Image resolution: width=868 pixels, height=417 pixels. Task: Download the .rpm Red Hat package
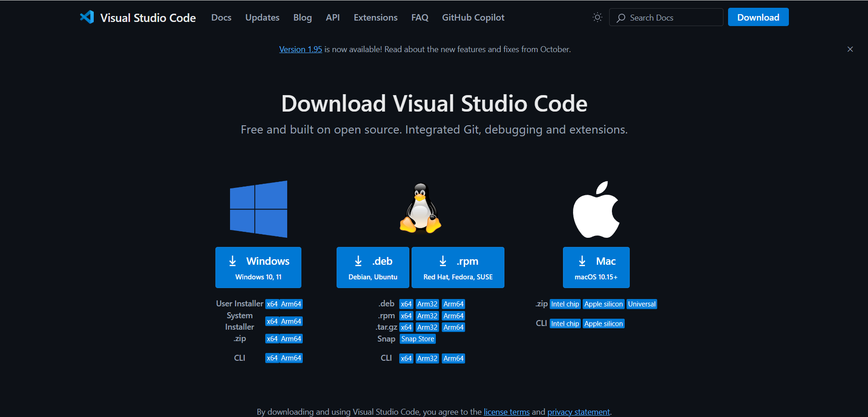[x=458, y=267]
